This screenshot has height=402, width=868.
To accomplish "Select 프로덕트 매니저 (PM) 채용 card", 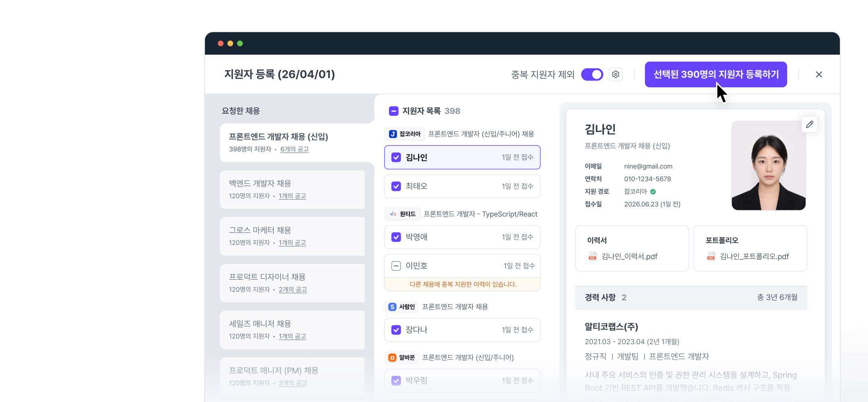I will point(292,377).
